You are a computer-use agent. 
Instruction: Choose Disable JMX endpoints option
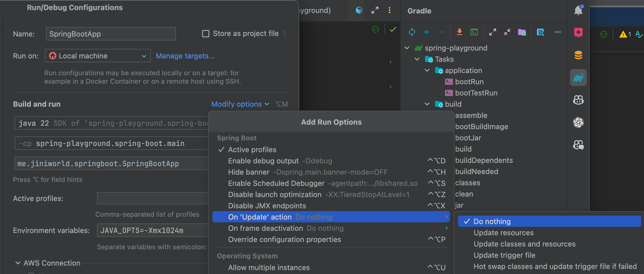click(x=331, y=206)
